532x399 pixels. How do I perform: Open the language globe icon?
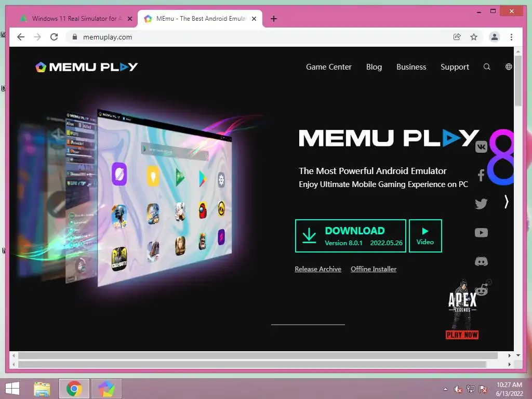click(509, 67)
